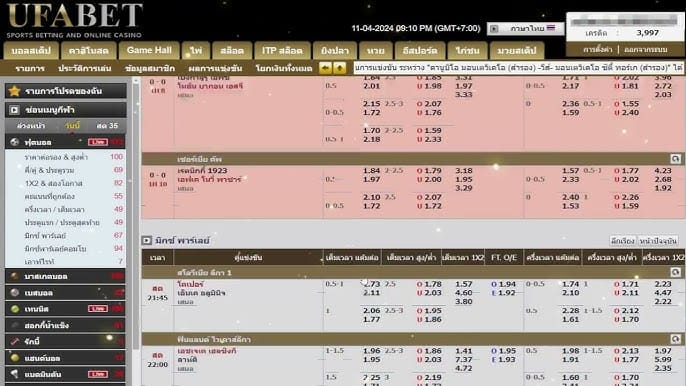Click the logout link
The image size is (686, 386).
[x=646, y=49]
